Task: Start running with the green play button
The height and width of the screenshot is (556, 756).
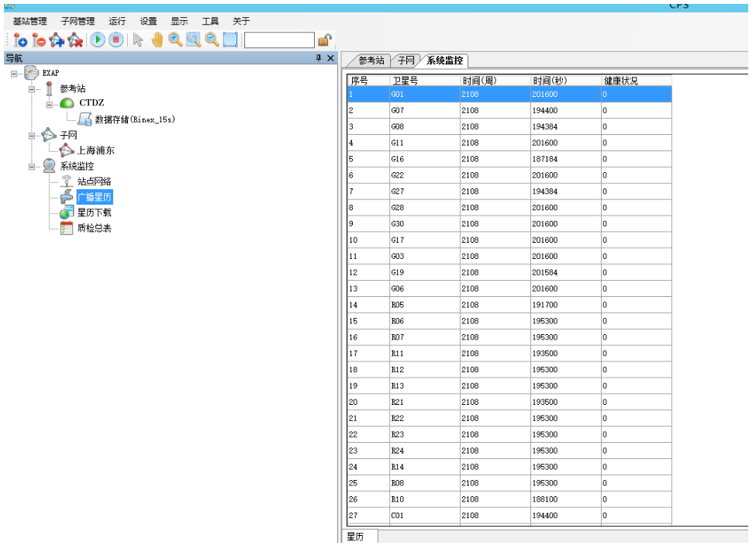Action: (98, 40)
